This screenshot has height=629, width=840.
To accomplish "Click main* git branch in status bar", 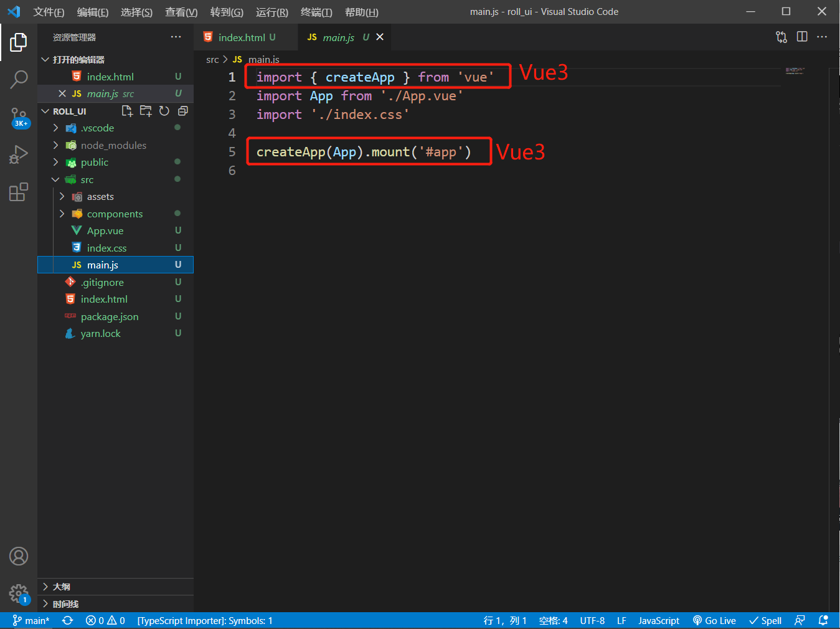I will [31, 620].
